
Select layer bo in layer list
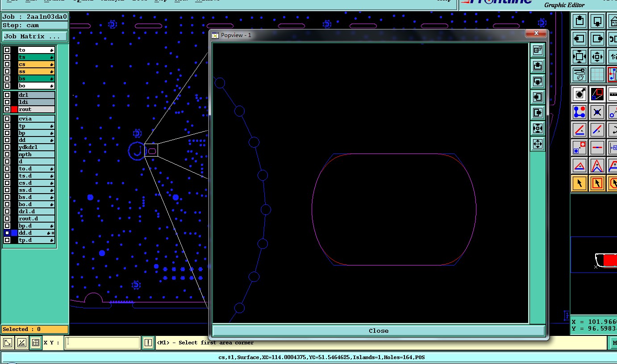[x=36, y=86]
